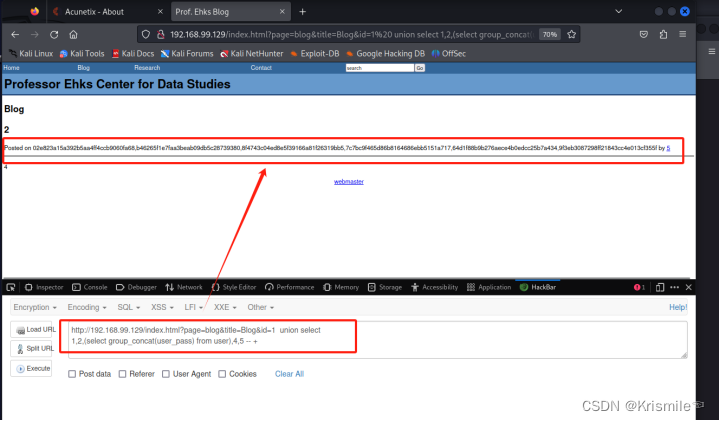Open the devtools more options ellipsis
Viewport: 720px width, 421px height.
tap(674, 287)
